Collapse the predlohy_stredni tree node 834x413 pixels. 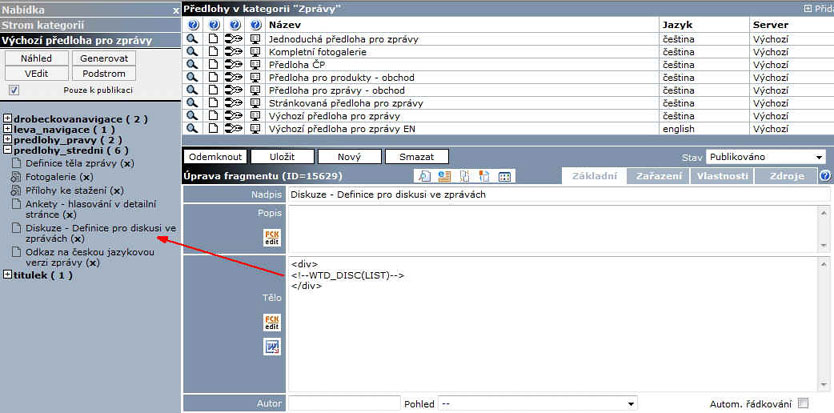[7, 151]
